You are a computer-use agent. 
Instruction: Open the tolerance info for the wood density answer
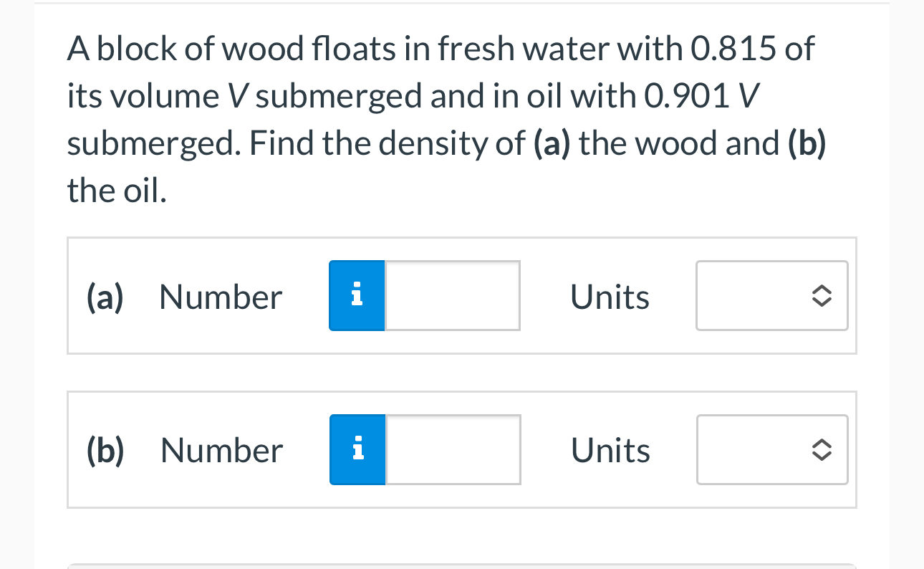357,295
